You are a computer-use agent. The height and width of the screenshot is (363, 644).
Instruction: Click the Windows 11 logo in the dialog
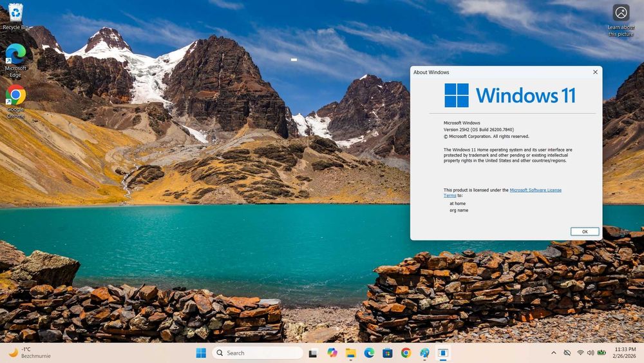click(x=509, y=95)
